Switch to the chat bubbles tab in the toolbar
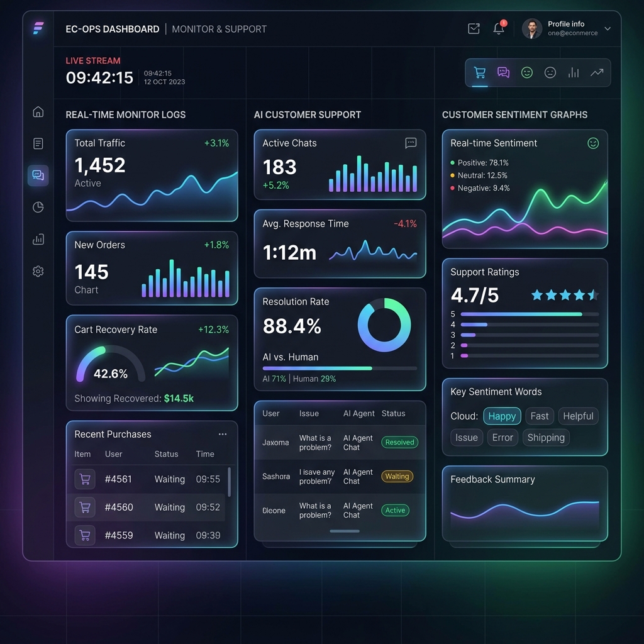The height and width of the screenshot is (644, 644). pyautogui.click(x=503, y=73)
